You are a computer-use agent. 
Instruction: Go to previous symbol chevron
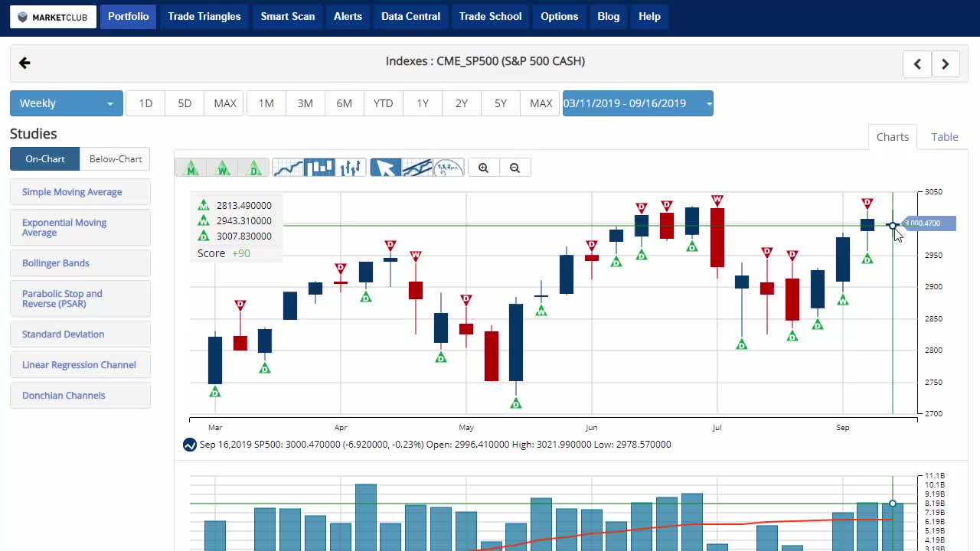coord(917,64)
